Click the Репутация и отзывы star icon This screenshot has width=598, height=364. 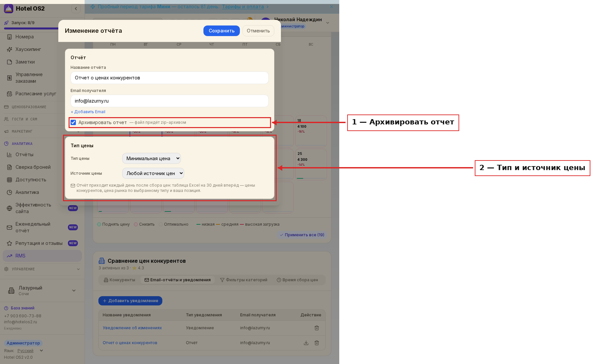(x=10, y=243)
